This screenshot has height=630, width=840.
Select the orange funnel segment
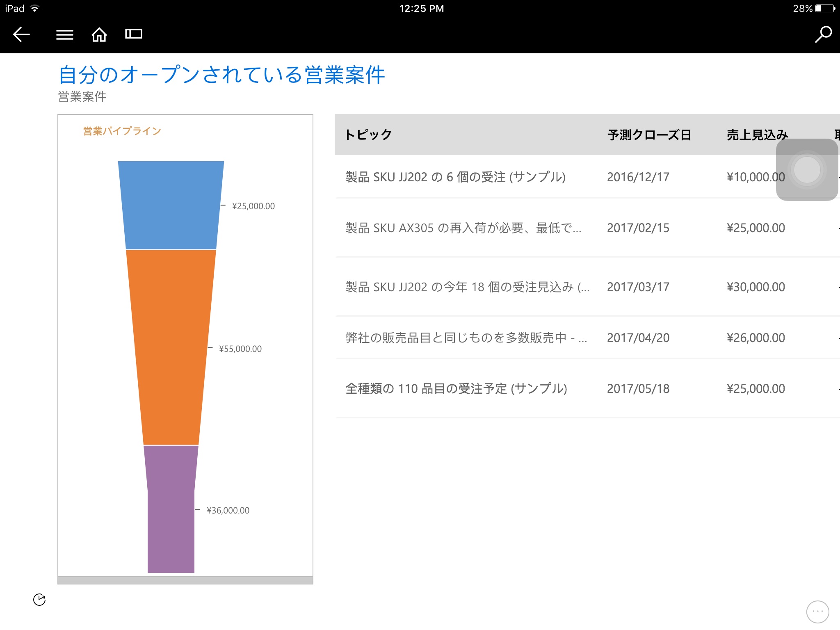point(171,347)
